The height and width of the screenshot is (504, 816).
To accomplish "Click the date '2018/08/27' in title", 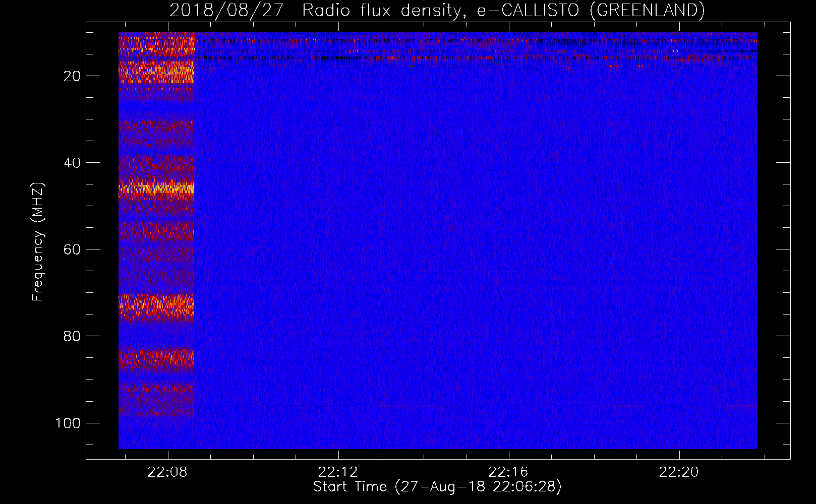I will pos(226,10).
